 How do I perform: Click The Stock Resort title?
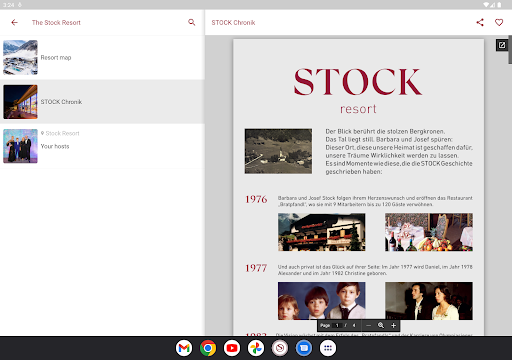(x=56, y=23)
